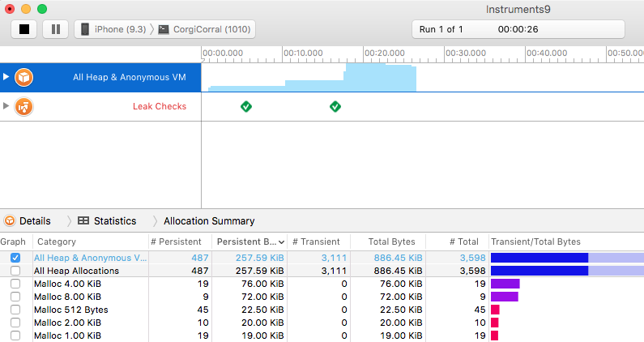Viewport: 644px width, 342px height.
Task: Click the iPhone device icon
Action: click(x=84, y=29)
